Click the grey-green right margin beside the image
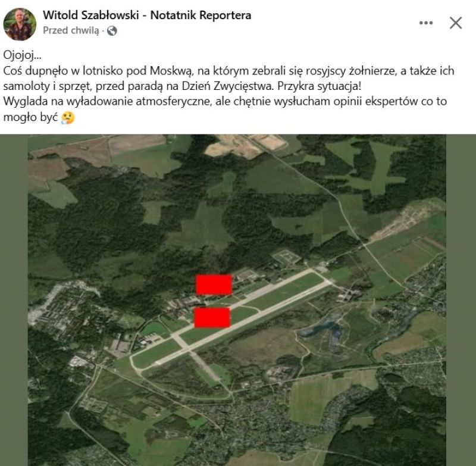 click(x=461, y=300)
